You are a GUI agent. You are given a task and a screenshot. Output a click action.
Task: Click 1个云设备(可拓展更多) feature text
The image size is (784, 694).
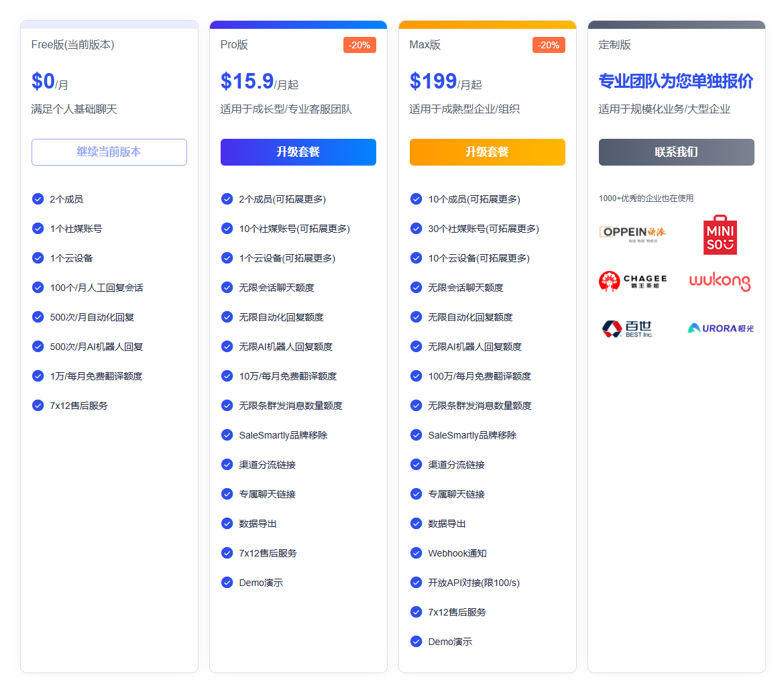[287, 258]
